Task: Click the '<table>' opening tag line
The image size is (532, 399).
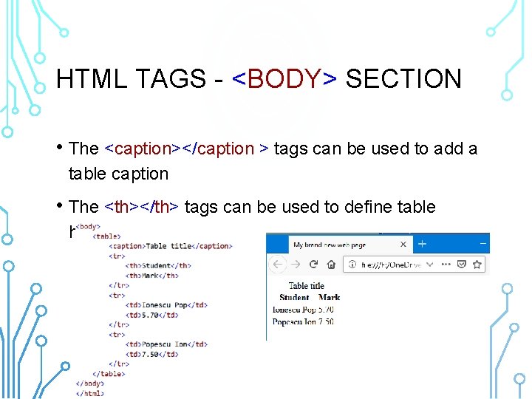Action: [x=106, y=236]
